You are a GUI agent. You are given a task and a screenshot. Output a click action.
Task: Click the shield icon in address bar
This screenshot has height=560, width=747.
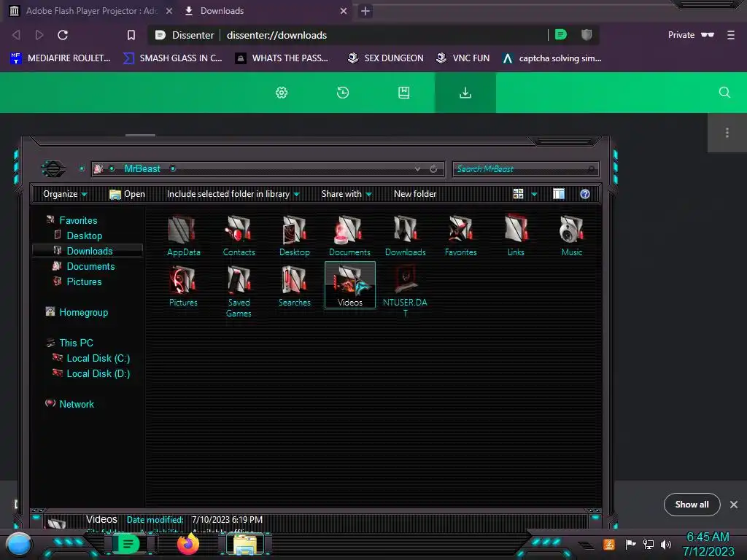587,34
